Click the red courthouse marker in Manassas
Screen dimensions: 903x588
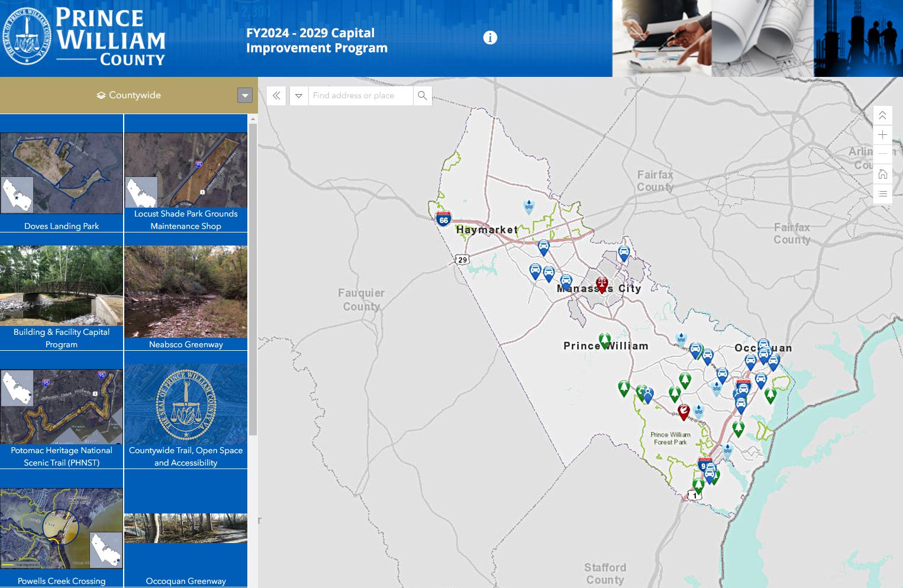[x=602, y=284]
